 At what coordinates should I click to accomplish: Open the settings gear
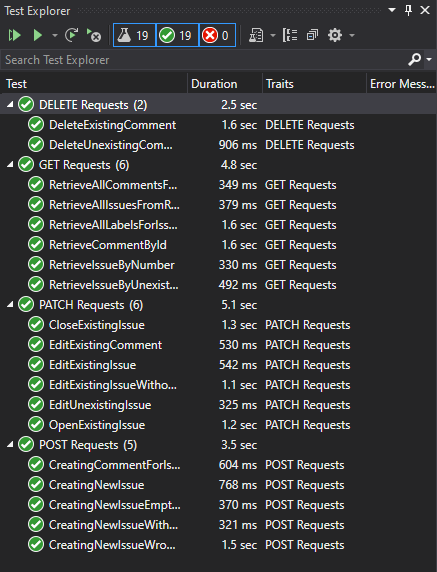[x=335, y=35]
